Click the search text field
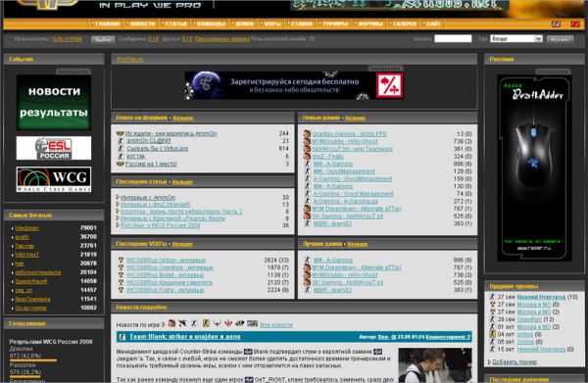Screen dimensions: 588x383 pos(453,38)
